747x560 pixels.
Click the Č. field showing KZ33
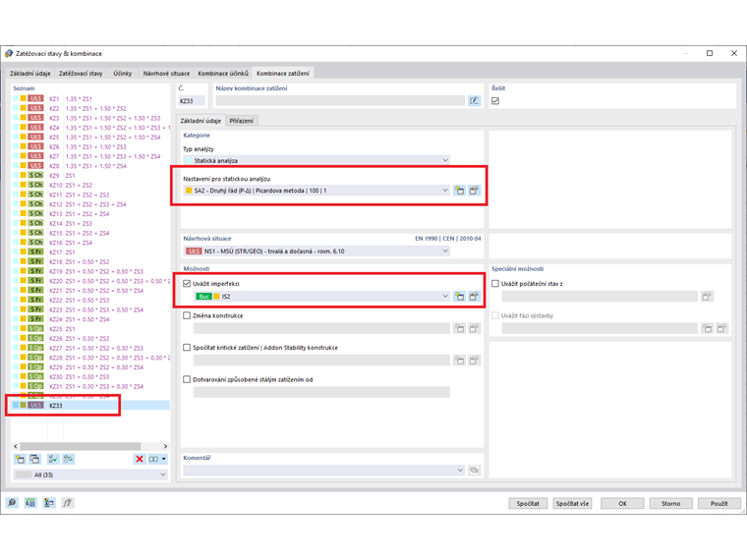(x=192, y=100)
